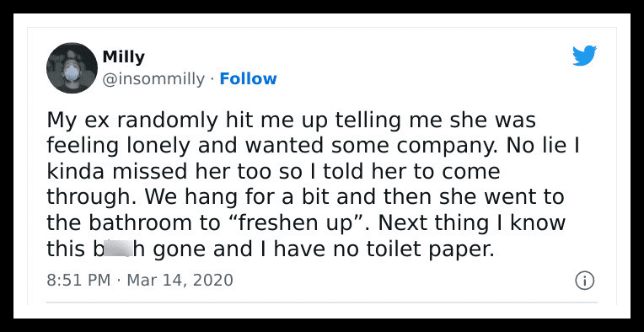The image size is (644, 332).
Task: Click the words "Next thing I know"
Action: [471, 223]
